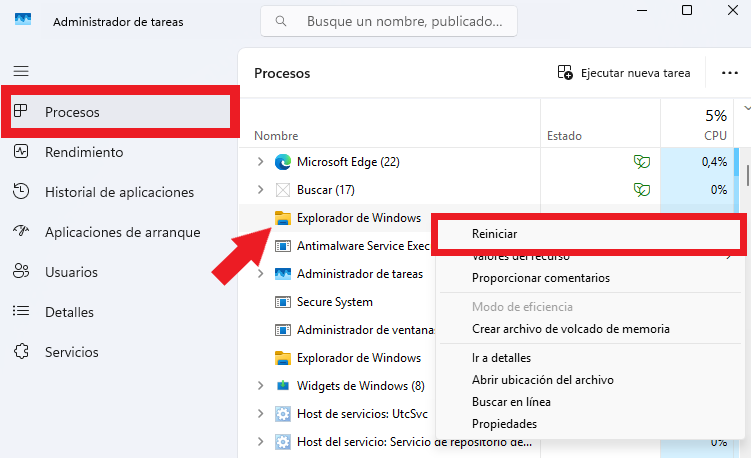
Task: Open the three-dots more options menu
Action: (x=729, y=73)
